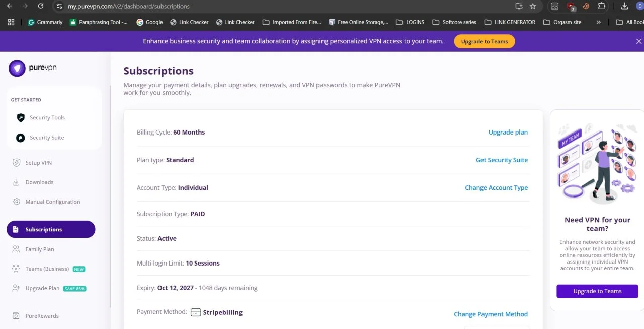
Task: Show hidden bookmarks via double chevron
Action: (x=598, y=22)
